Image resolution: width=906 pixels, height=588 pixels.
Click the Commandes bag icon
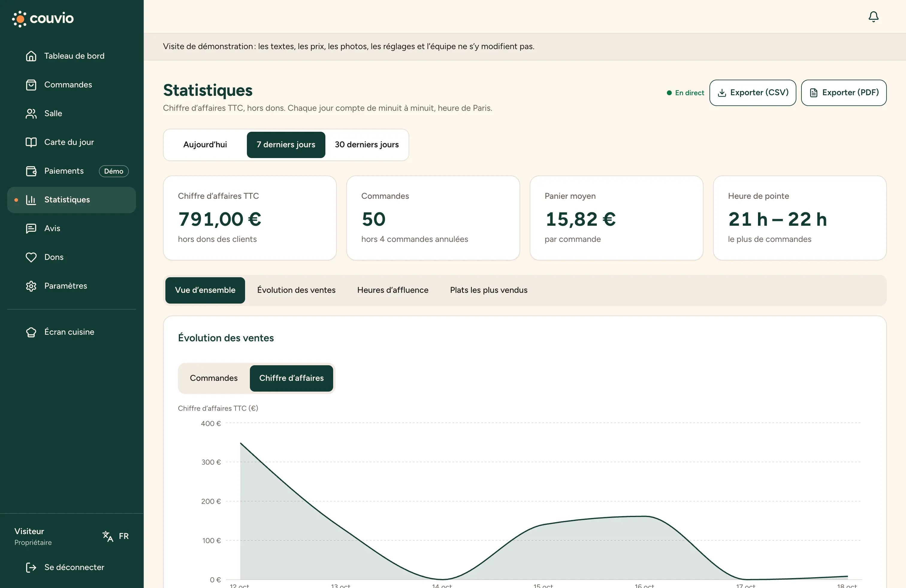pos(31,84)
